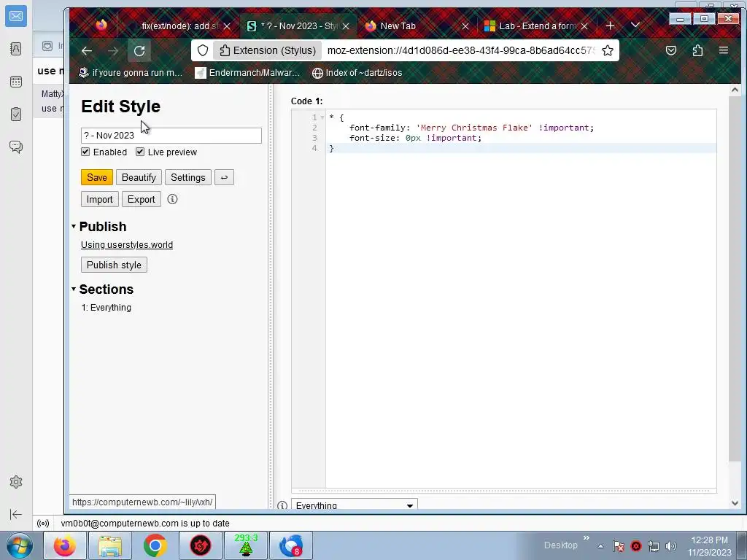Bookmark this page with the star icon
Viewport: 747px width, 560px height.
608,50
